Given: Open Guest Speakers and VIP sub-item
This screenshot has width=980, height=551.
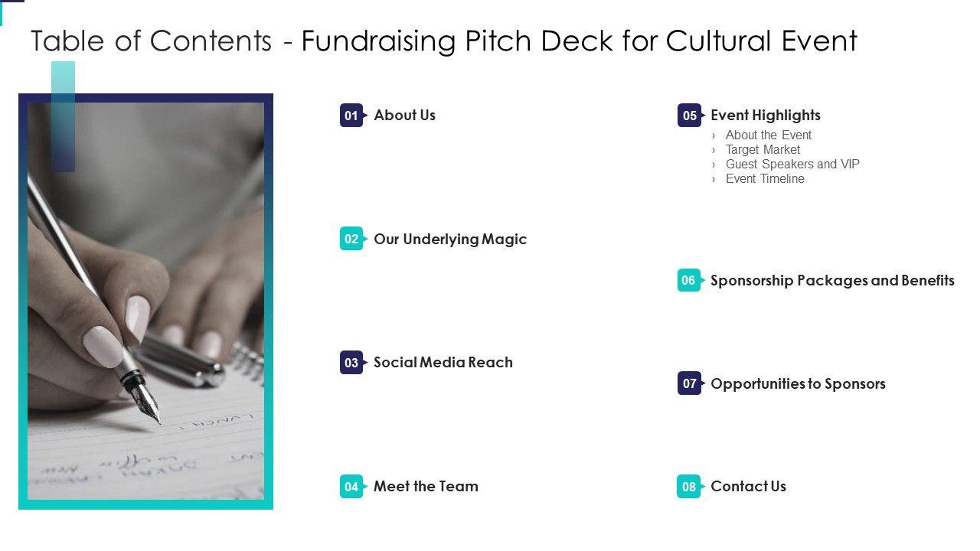Looking at the screenshot, I should pos(792,165).
